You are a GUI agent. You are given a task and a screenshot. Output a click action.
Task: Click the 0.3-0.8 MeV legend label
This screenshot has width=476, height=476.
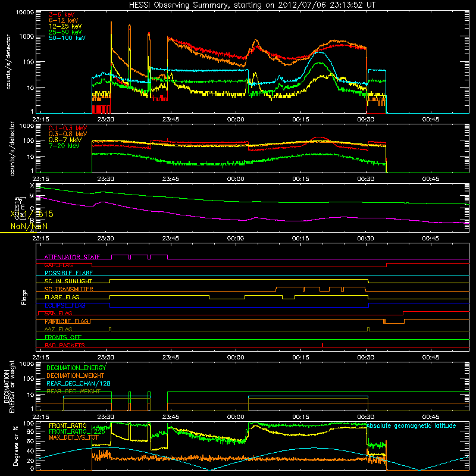pyautogui.click(x=68, y=134)
